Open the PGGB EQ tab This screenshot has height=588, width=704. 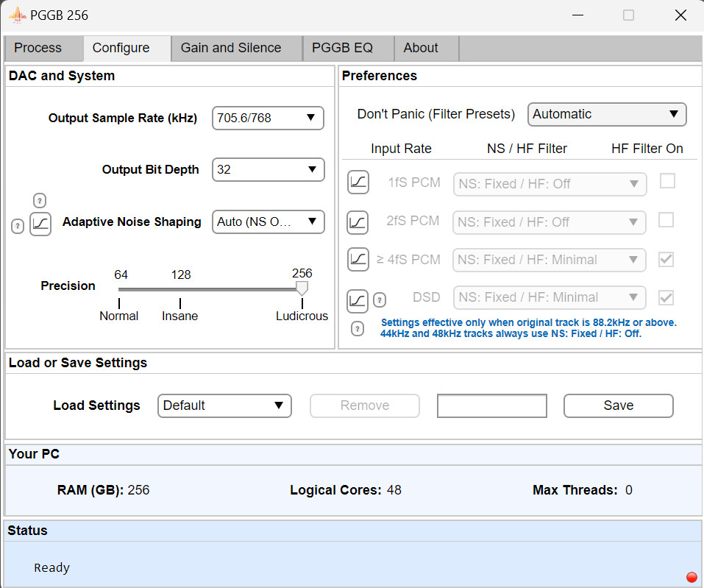(x=342, y=48)
